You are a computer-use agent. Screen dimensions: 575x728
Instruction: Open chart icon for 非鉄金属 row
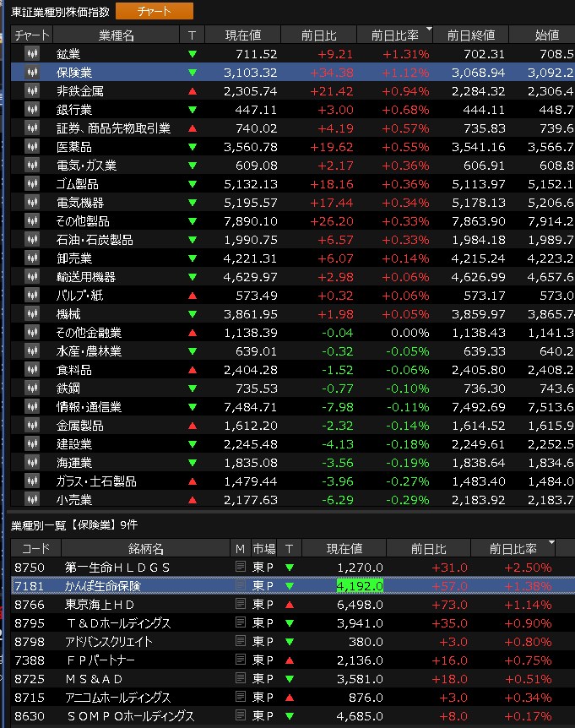coord(32,91)
